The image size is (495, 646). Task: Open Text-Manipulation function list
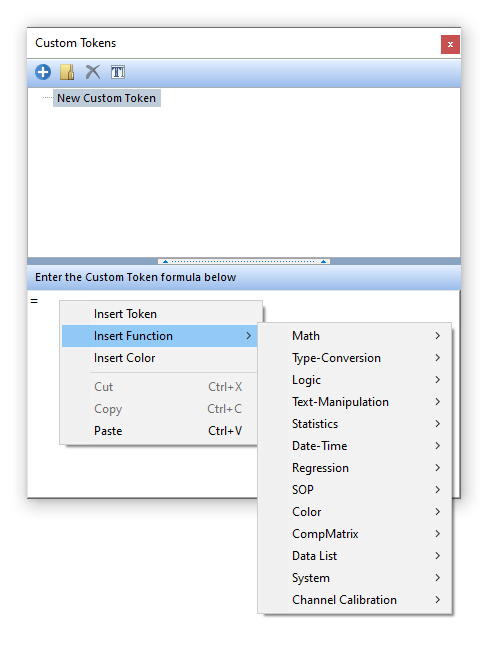pyautogui.click(x=355, y=402)
